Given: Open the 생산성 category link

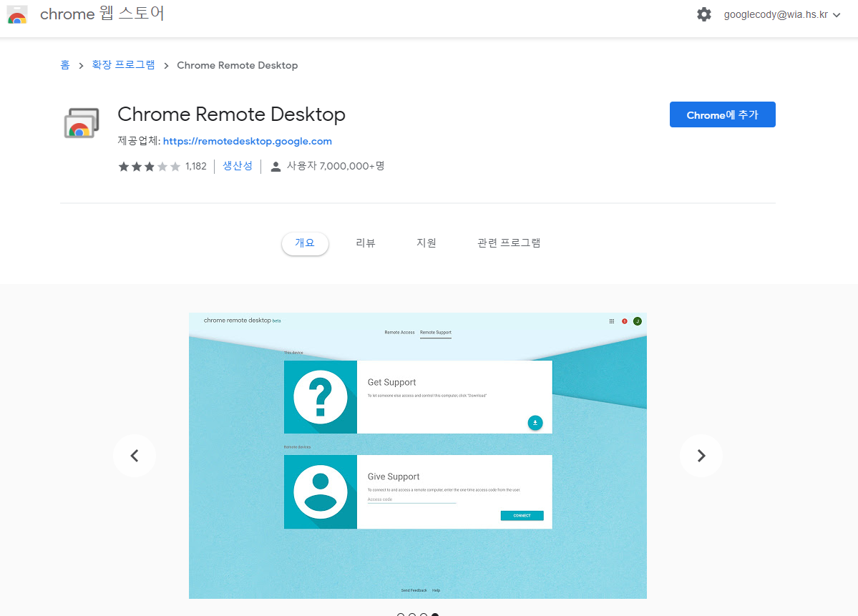Looking at the screenshot, I should click(238, 166).
